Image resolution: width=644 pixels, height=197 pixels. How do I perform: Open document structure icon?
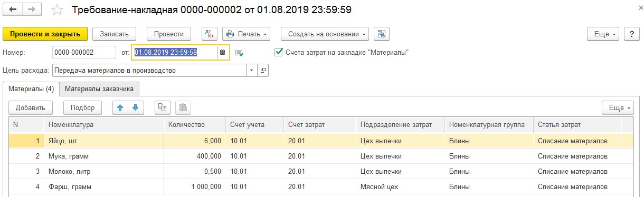tap(381, 34)
